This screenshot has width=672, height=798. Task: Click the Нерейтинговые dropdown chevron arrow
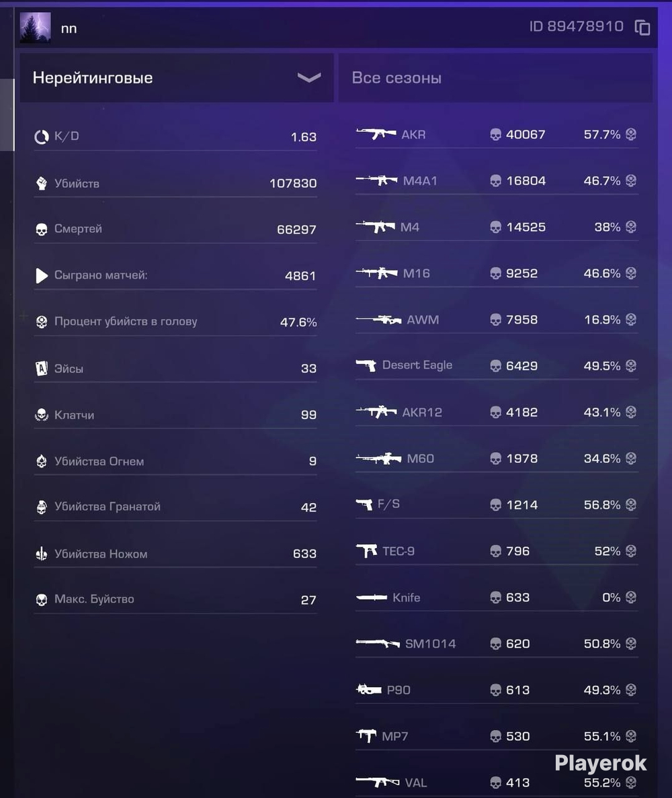(309, 77)
